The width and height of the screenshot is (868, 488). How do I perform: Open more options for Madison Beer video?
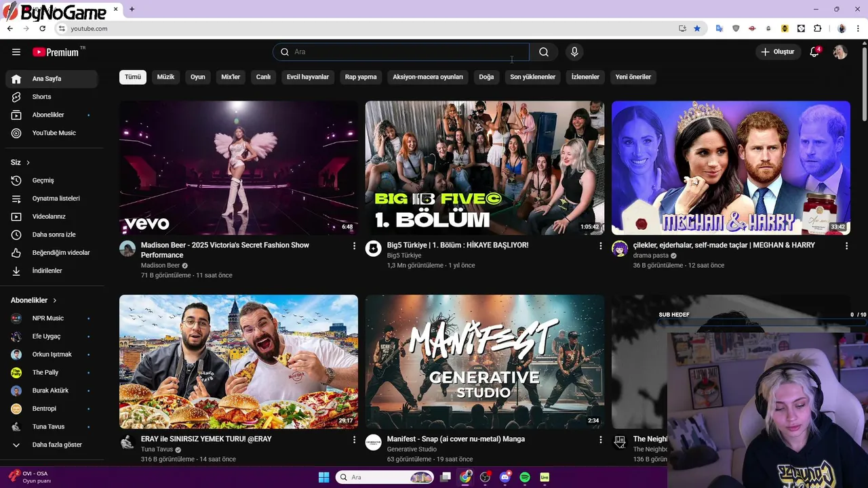point(354,246)
